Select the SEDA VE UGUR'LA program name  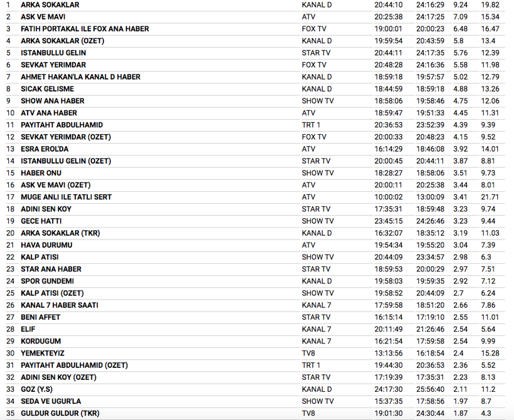pyautogui.click(x=51, y=401)
